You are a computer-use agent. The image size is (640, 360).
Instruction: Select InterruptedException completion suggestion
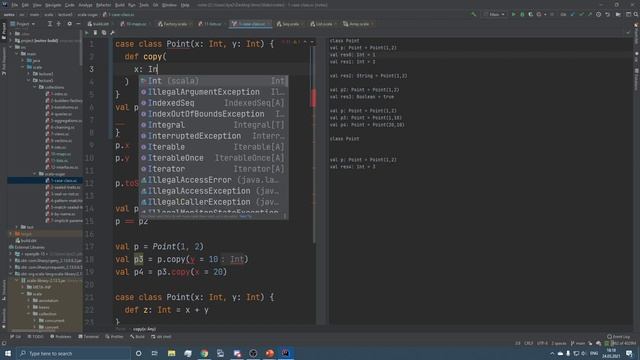(x=213, y=136)
